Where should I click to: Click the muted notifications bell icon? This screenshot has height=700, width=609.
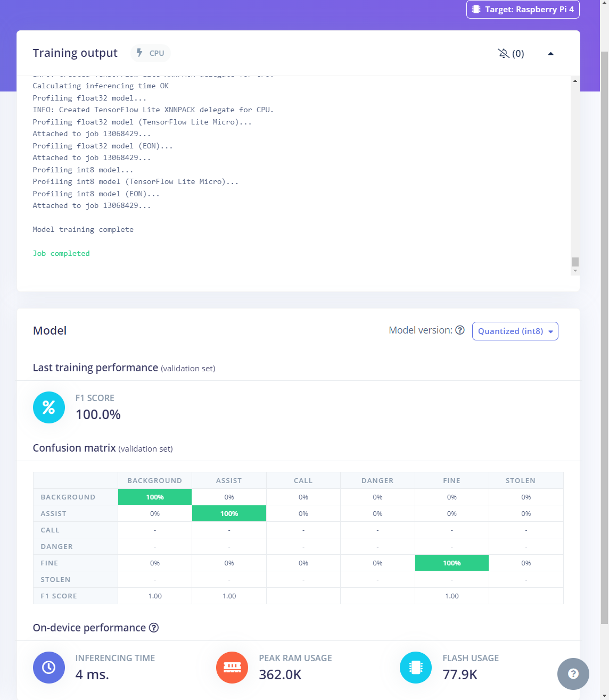click(504, 53)
